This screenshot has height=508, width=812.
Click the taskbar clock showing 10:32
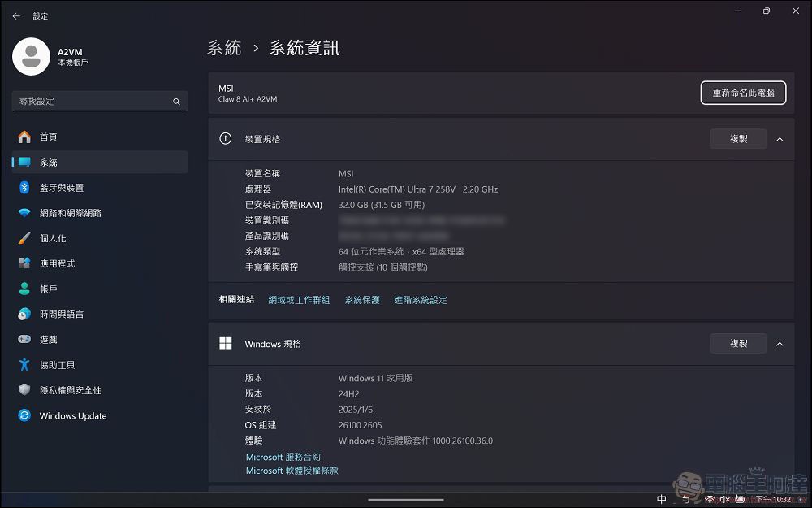(773, 500)
